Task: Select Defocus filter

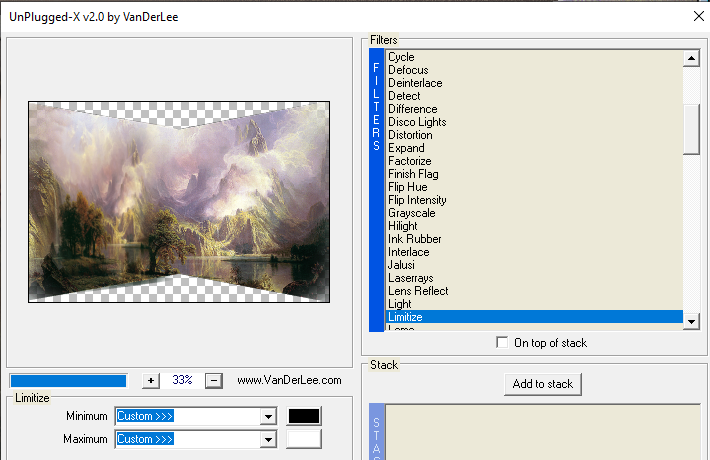Action: (534, 70)
